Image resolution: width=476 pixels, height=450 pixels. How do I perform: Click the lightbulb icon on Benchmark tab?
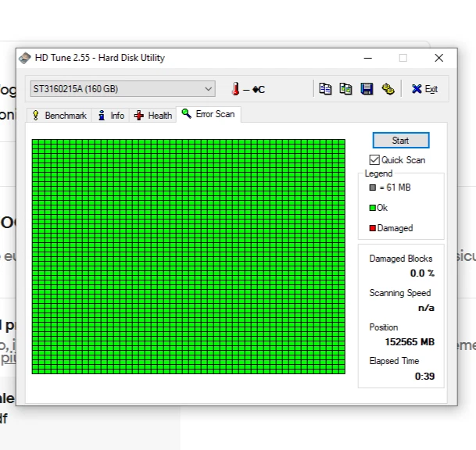point(35,116)
